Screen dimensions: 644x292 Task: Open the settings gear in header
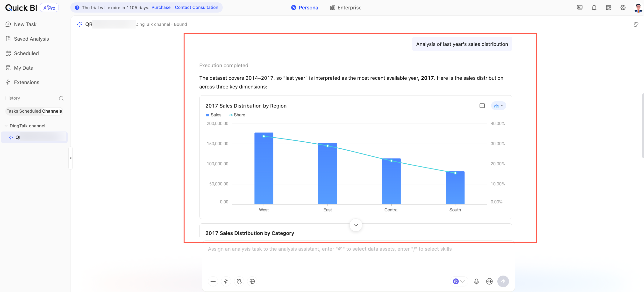(623, 7)
